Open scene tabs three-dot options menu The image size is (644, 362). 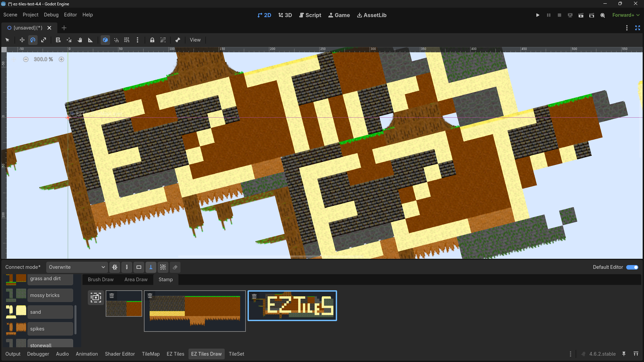(x=627, y=28)
